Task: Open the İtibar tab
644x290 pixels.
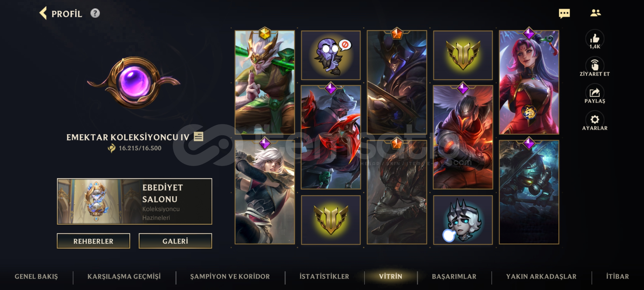Action: (x=617, y=277)
